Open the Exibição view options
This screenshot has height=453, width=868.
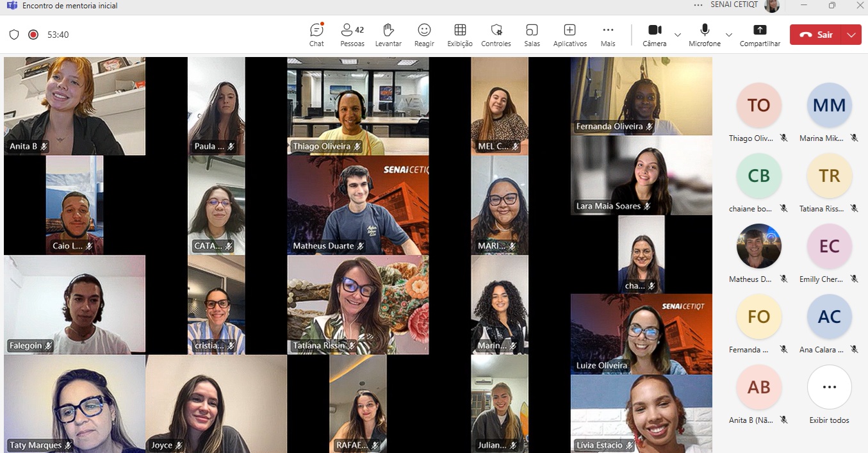(460, 35)
